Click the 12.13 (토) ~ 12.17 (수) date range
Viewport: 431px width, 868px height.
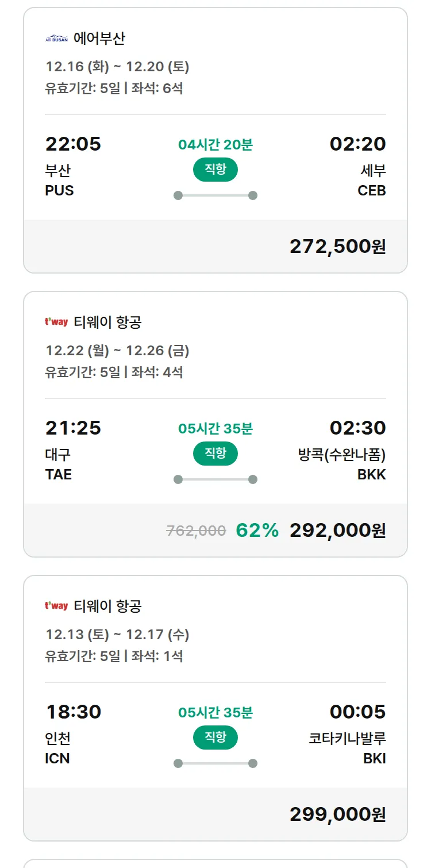point(117,635)
